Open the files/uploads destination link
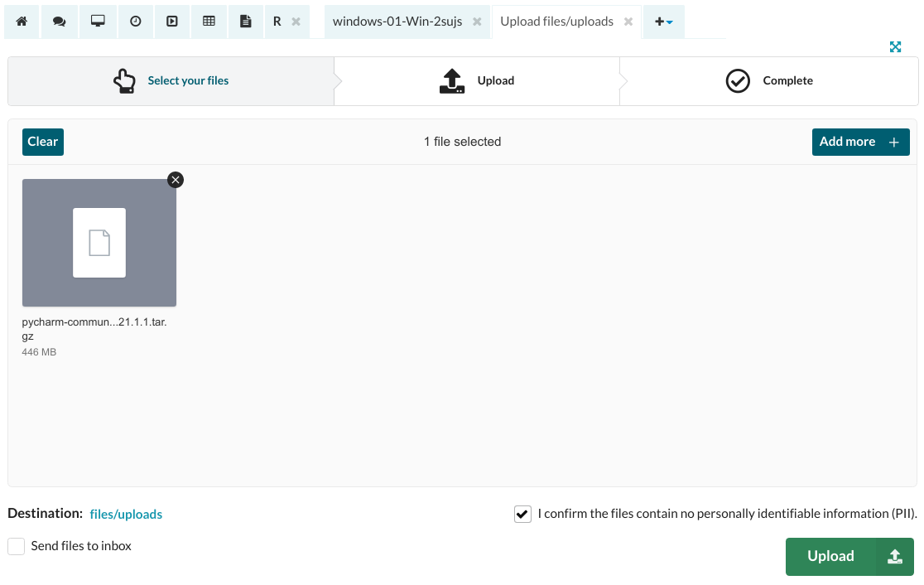Screen dimensions: 924x585 click(126, 515)
